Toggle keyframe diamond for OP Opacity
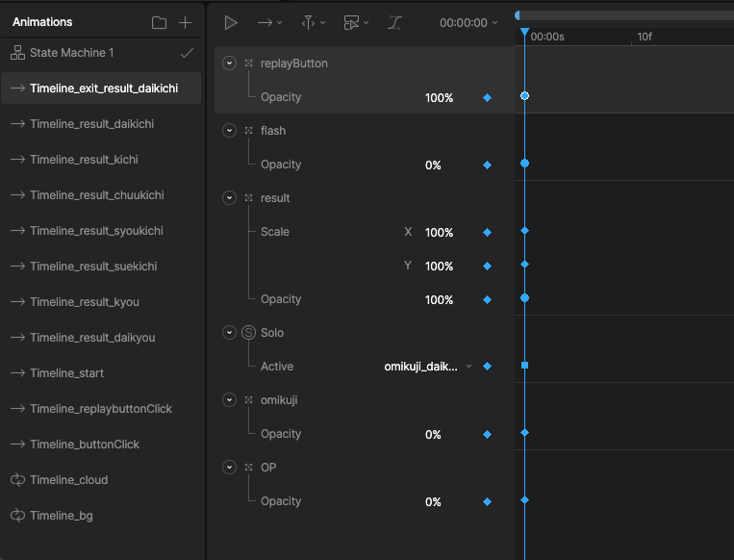 488,502
